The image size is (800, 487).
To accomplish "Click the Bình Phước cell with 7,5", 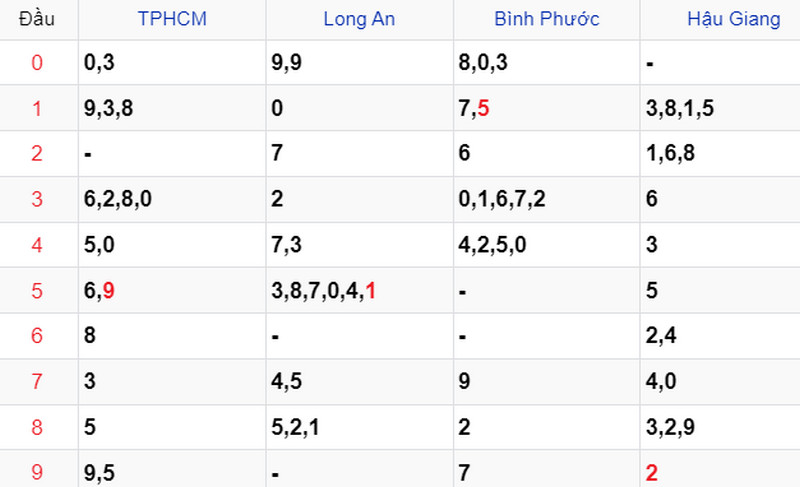I will 546,108.
